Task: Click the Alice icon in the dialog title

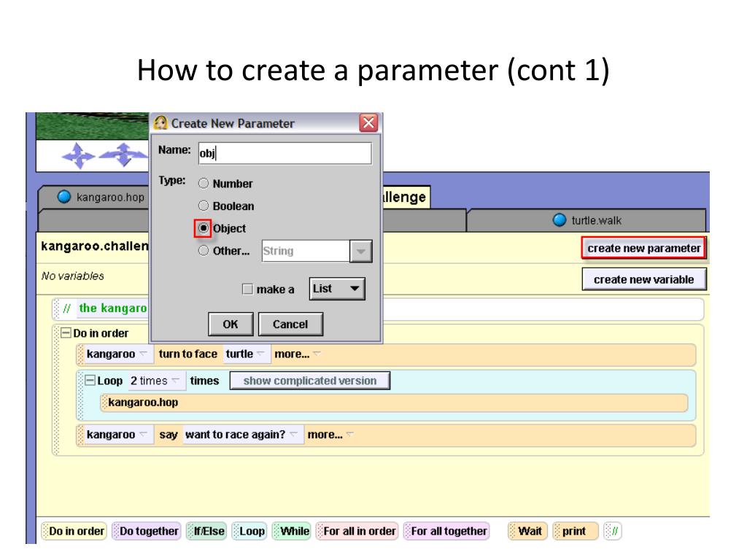Action: coord(160,122)
